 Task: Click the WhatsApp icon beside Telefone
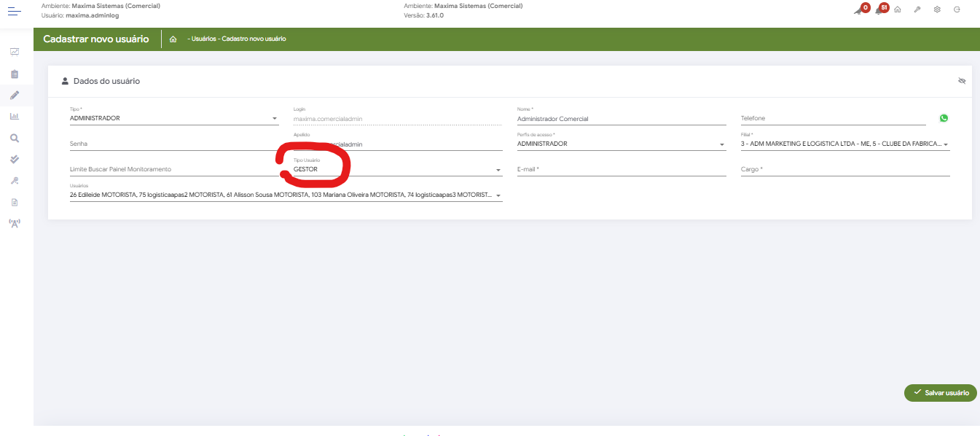pyautogui.click(x=944, y=118)
